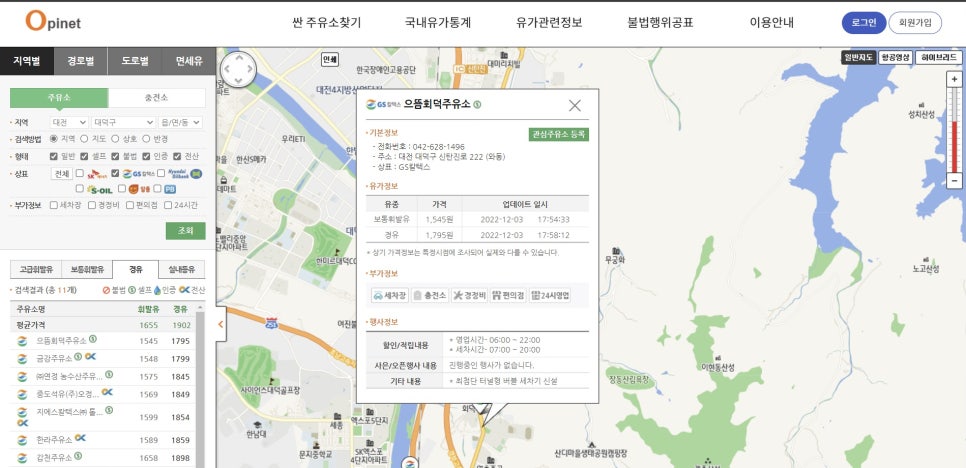This screenshot has width=966, height=468.
Task: Switch map to 하이브리드 view
Action: coord(939,57)
